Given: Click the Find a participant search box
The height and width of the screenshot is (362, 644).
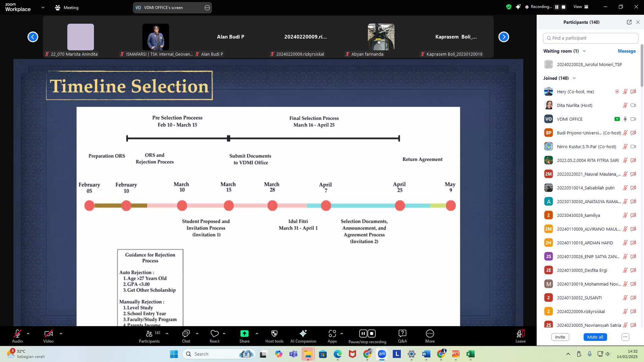Looking at the screenshot, I should click(x=591, y=38).
